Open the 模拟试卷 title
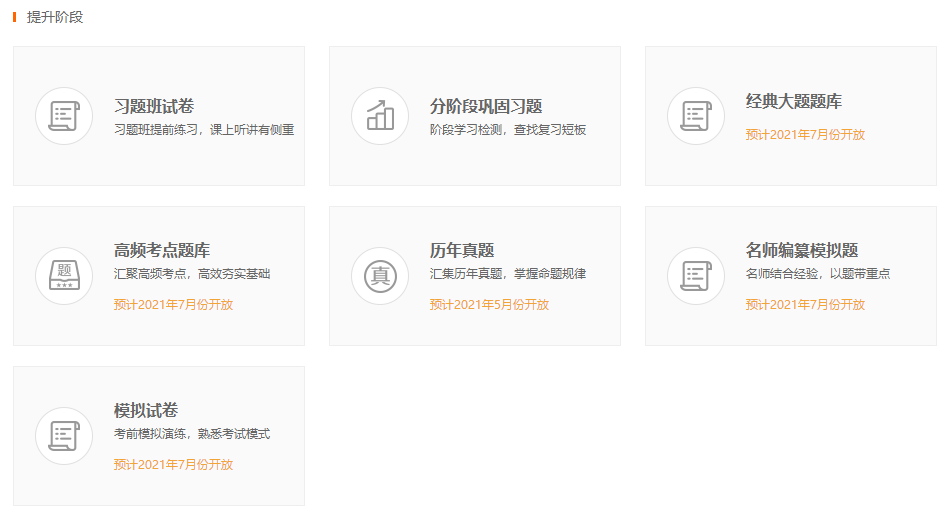The width and height of the screenshot is (949, 513). coord(146,410)
